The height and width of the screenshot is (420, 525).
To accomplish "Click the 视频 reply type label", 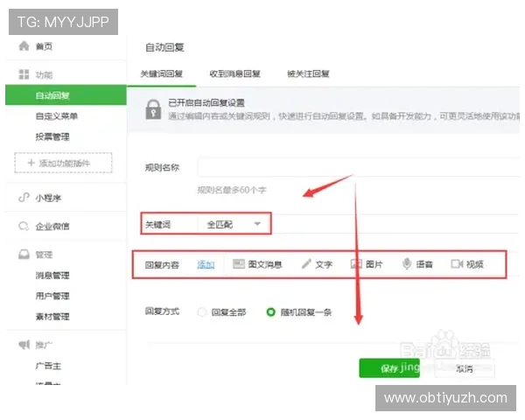I will [x=474, y=264].
